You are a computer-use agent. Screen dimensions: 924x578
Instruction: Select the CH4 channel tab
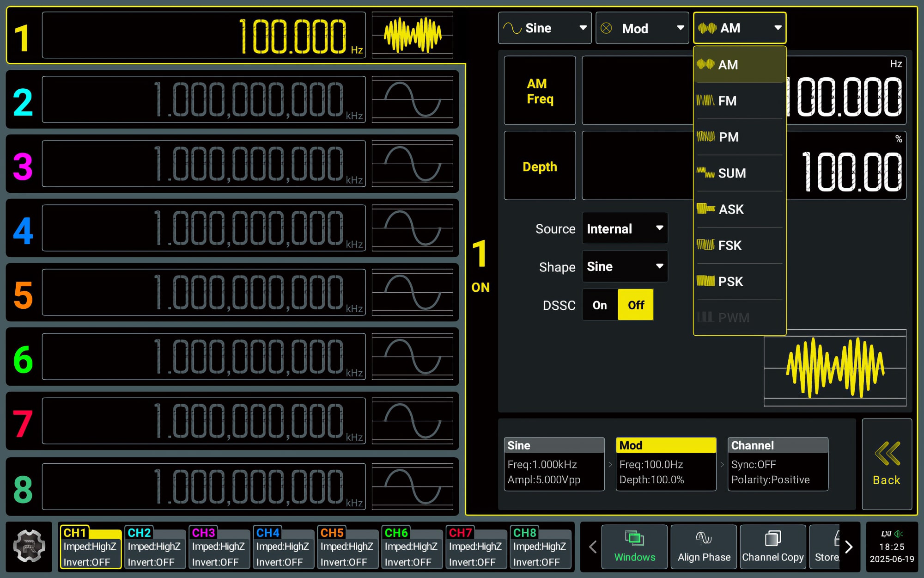click(x=283, y=547)
